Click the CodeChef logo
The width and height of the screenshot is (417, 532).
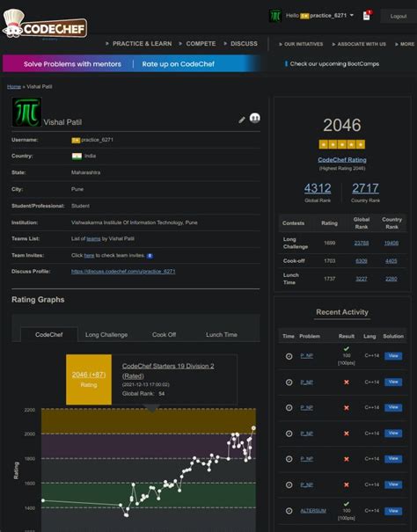pos(45,24)
